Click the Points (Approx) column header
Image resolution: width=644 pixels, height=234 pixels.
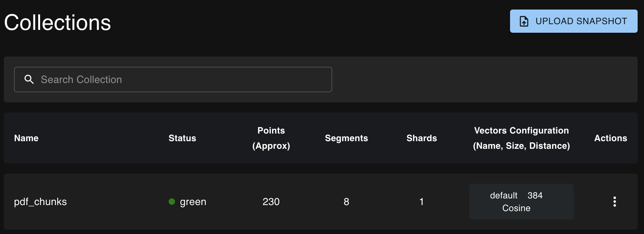[271, 138]
